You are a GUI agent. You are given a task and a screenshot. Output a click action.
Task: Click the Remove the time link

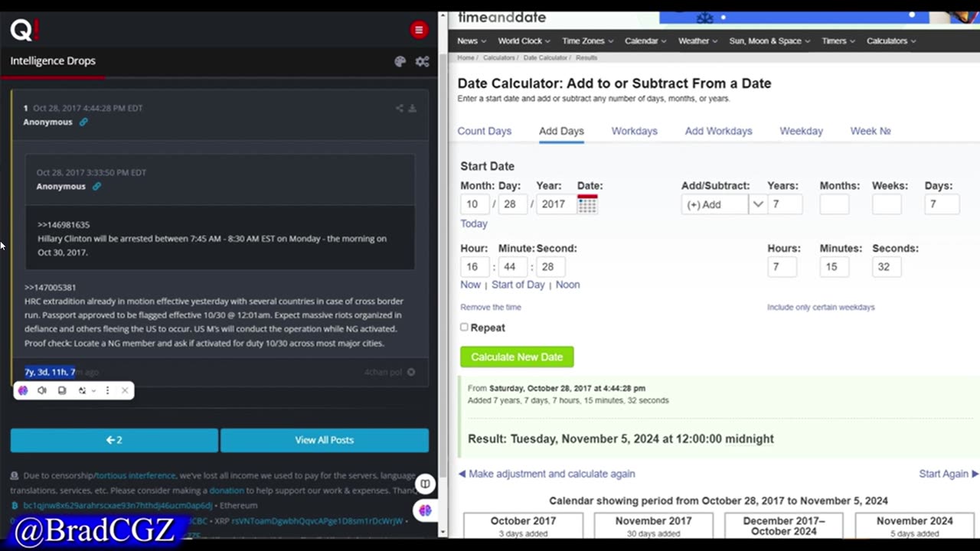click(491, 307)
